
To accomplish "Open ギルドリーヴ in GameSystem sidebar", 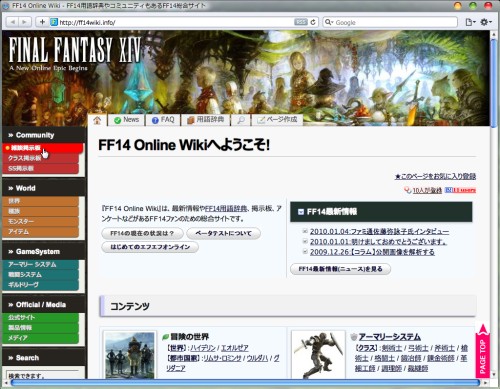I will coord(41,285).
